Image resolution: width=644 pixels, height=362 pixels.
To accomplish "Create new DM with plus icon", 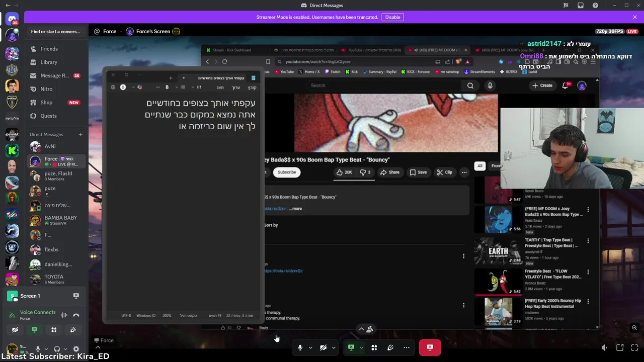I will [x=80, y=134].
